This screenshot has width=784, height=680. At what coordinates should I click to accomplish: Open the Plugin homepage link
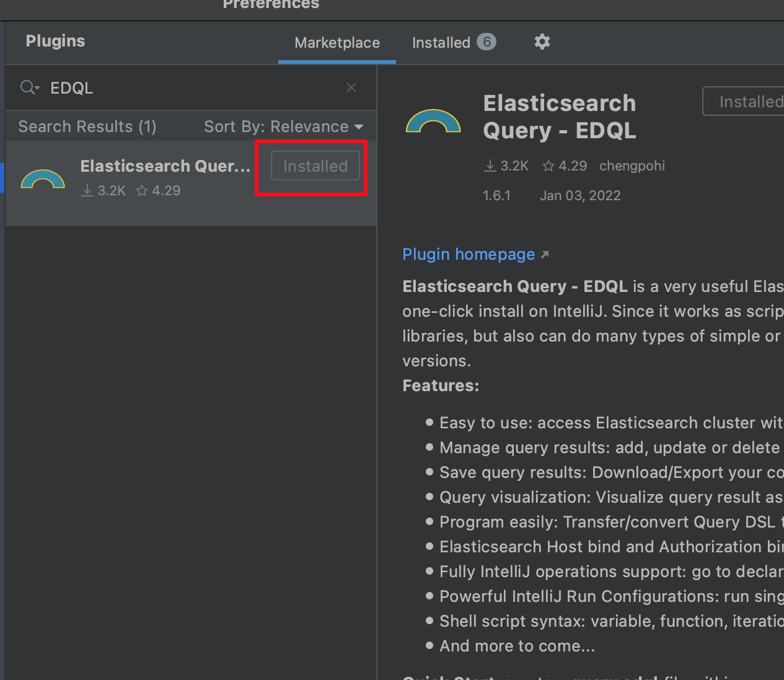469,254
